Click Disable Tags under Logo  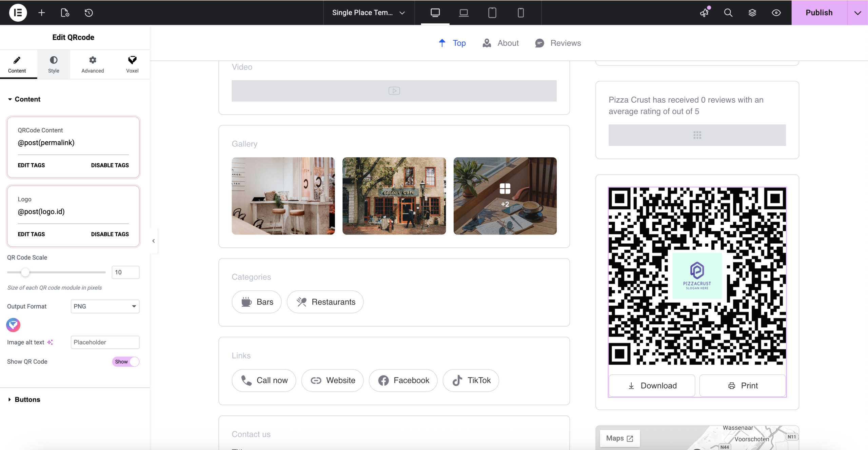[x=110, y=234]
